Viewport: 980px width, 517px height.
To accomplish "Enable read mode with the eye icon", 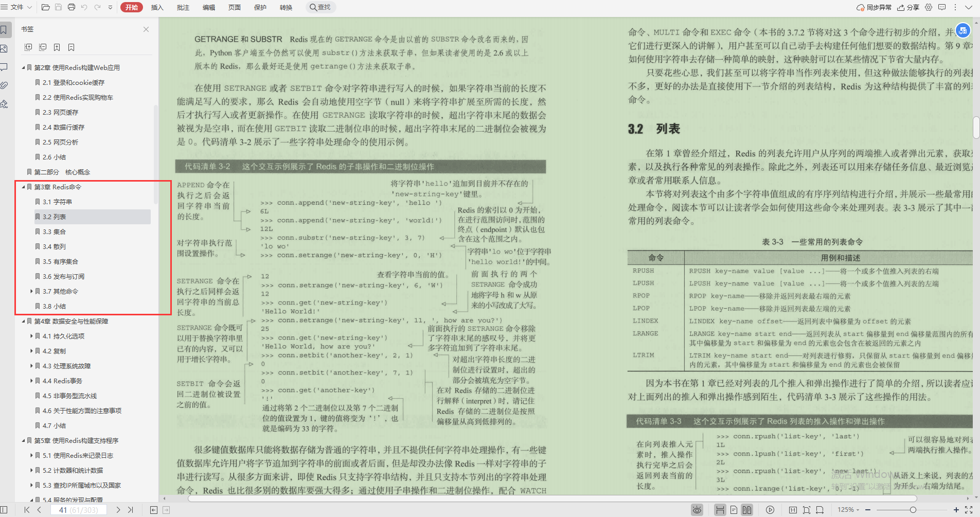I will click(x=697, y=510).
